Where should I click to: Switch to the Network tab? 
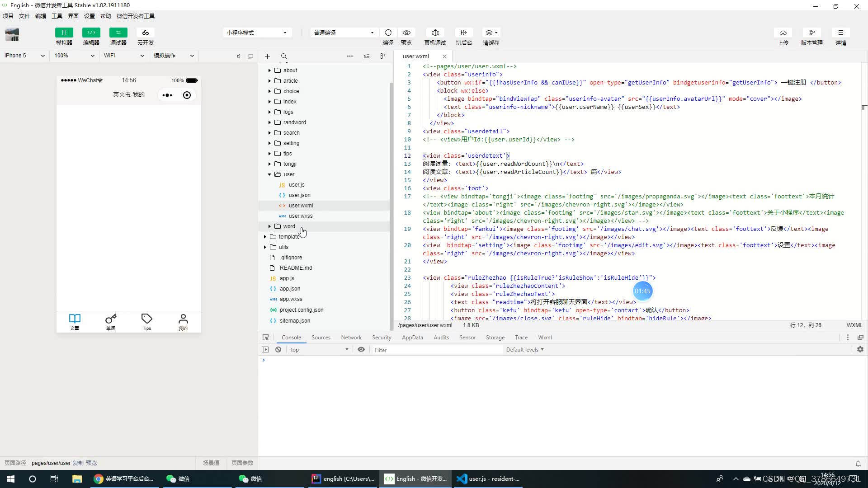(x=351, y=338)
